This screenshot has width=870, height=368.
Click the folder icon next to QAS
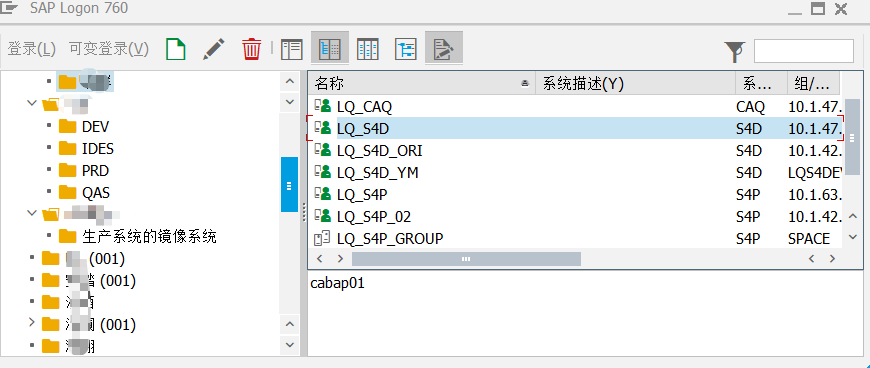(x=68, y=193)
